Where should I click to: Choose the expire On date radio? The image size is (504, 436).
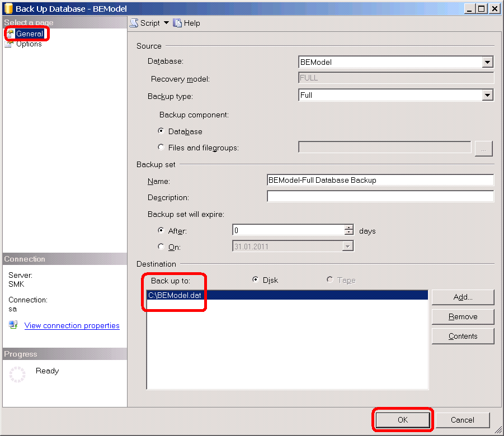[x=162, y=247]
